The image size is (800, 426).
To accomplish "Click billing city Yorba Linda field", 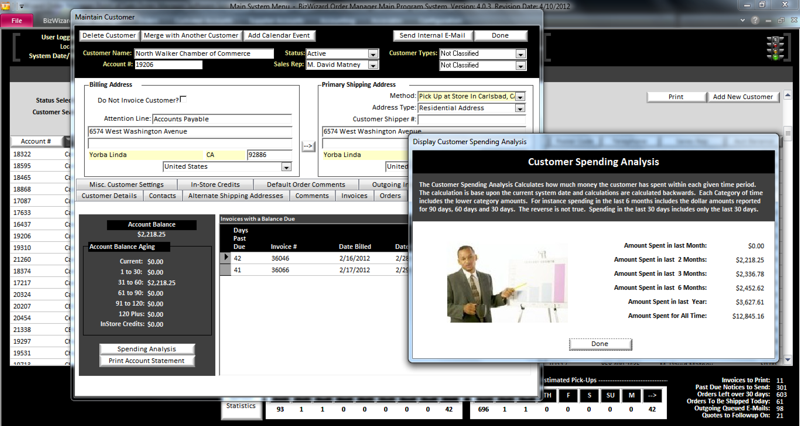I will click(145, 155).
